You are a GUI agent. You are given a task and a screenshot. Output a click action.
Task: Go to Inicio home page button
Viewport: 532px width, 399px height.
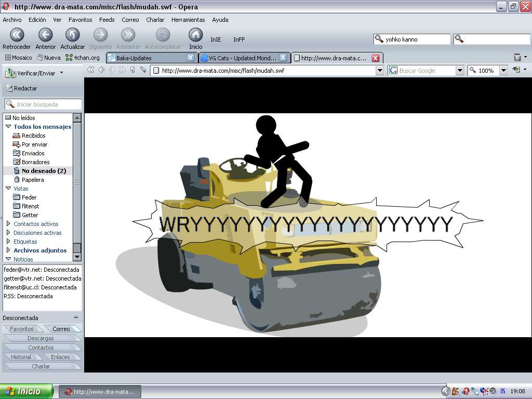195,38
